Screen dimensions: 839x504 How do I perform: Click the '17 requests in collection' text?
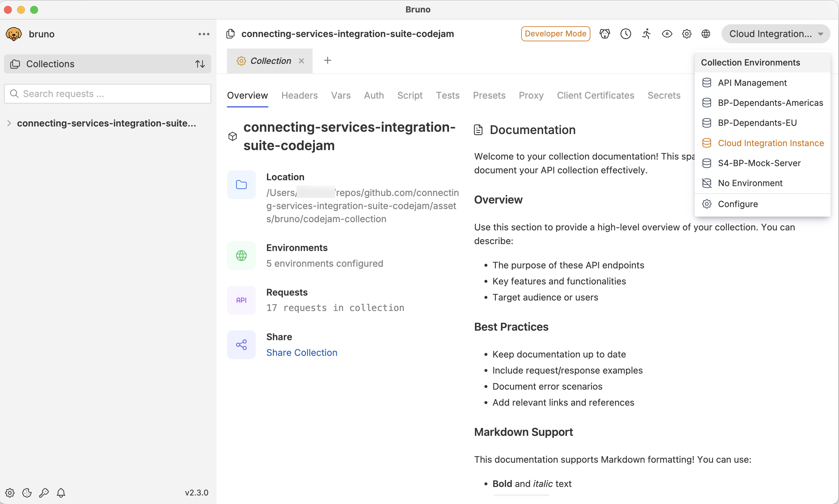tap(335, 308)
